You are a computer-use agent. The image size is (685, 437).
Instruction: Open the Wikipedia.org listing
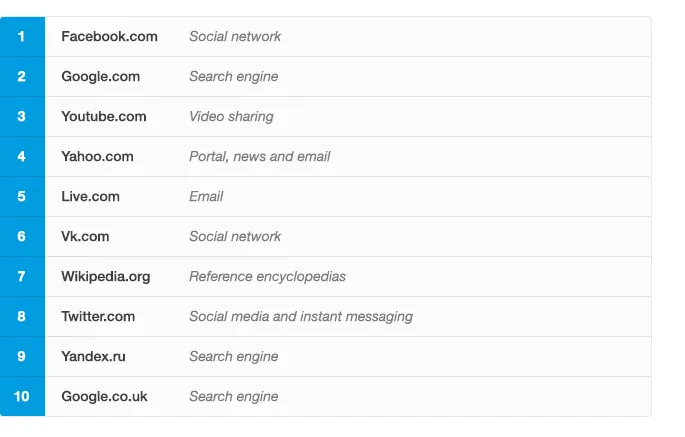(105, 277)
